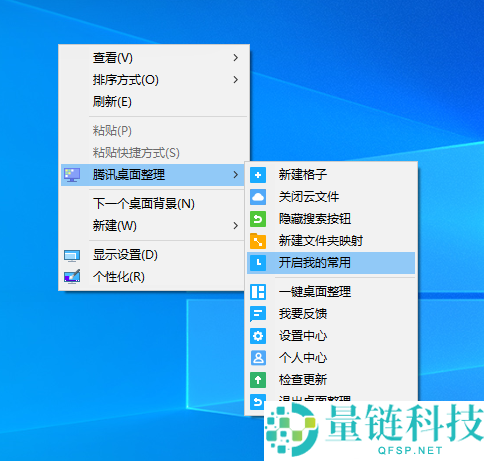The height and width of the screenshot is (461, 484).
Task: Click the orange icon beside 新建文件夹映射
Action: (x=258, y=241)
